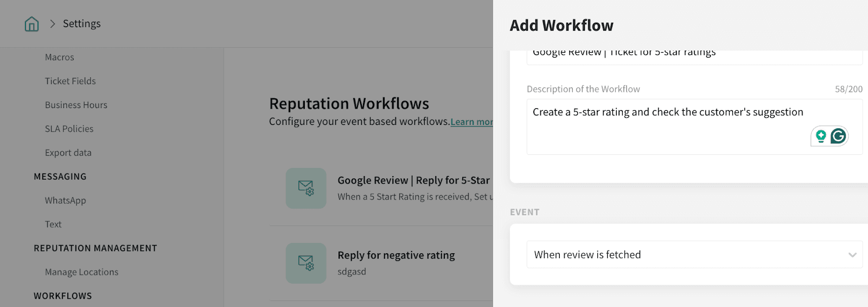Click the Settings breadcrumb link
868x307 pixels.
pyautogui.click(x=81, y=24)
